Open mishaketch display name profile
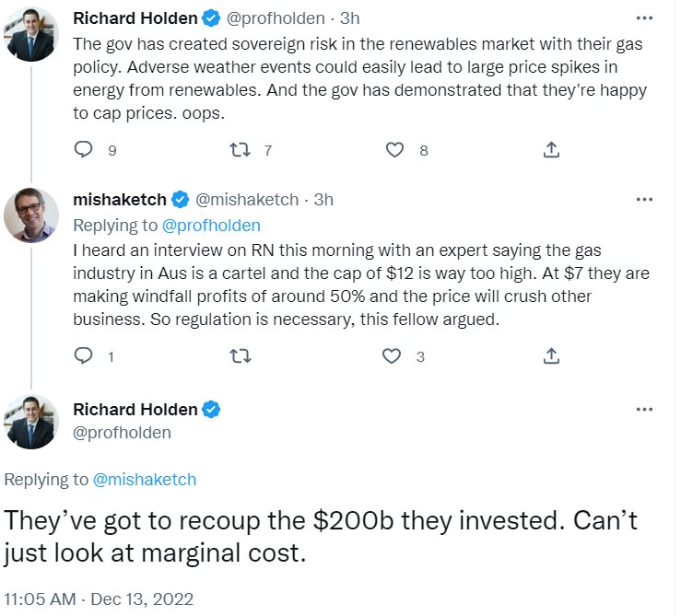The image size is (681, 616). (120, 200)
